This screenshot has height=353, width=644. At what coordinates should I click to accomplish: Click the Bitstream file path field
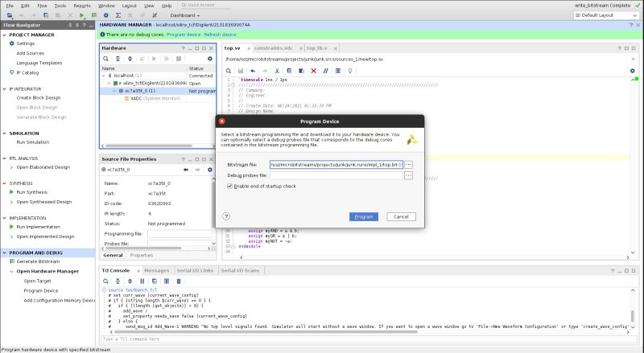[336, 165]
